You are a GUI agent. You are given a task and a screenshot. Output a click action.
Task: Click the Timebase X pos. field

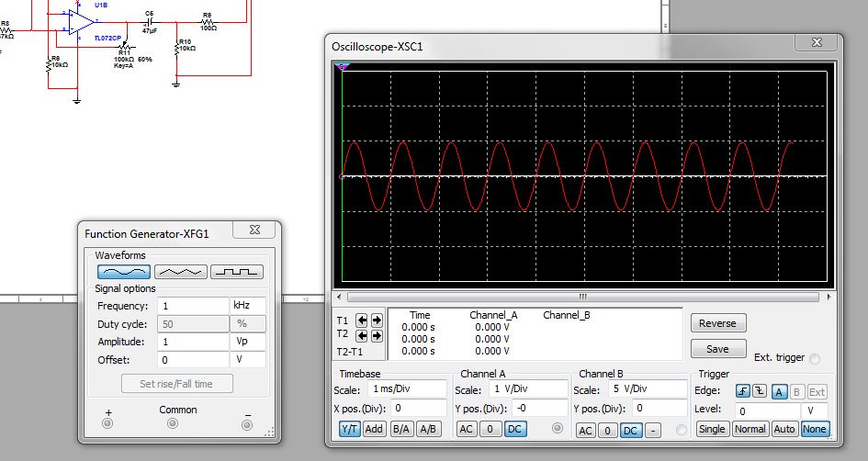pos(419,409)
